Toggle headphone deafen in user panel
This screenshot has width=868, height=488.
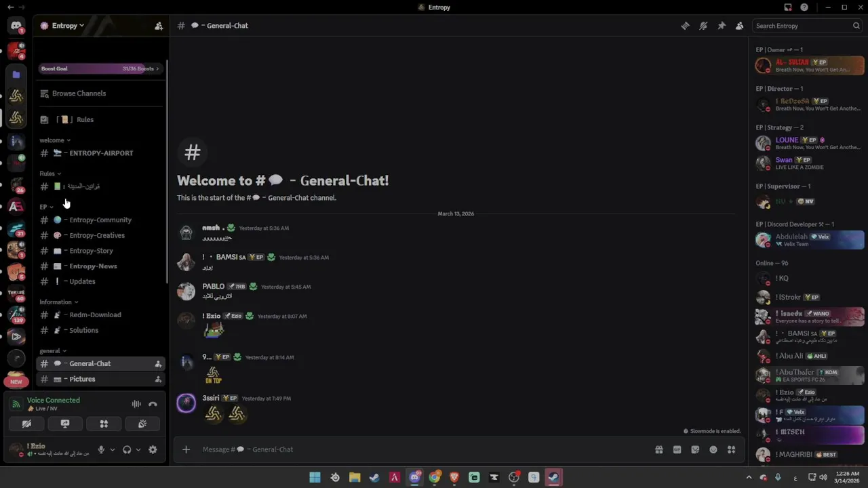tap(127, 449)
